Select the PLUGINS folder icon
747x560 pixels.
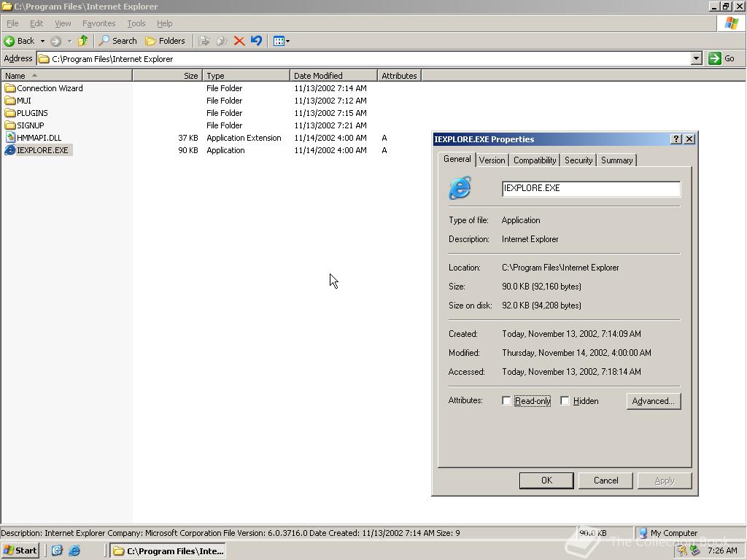coord(10,113)
